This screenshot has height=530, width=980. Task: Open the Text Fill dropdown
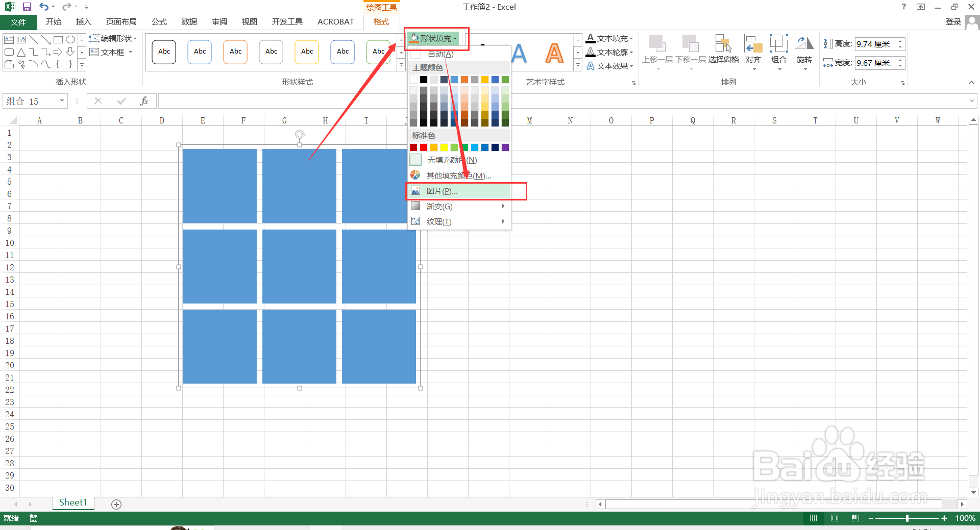pyautogui.click(x=609, y=38)
